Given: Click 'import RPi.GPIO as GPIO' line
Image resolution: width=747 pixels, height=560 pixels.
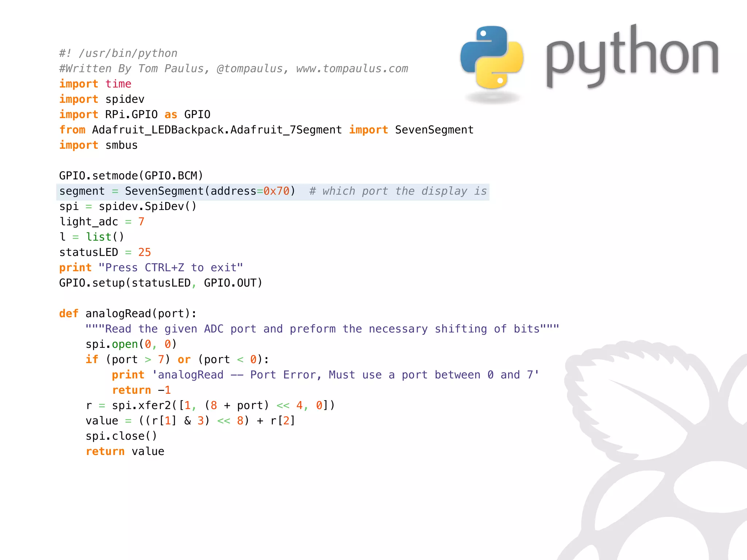Looking at the screenshot, I should (135, 114).
